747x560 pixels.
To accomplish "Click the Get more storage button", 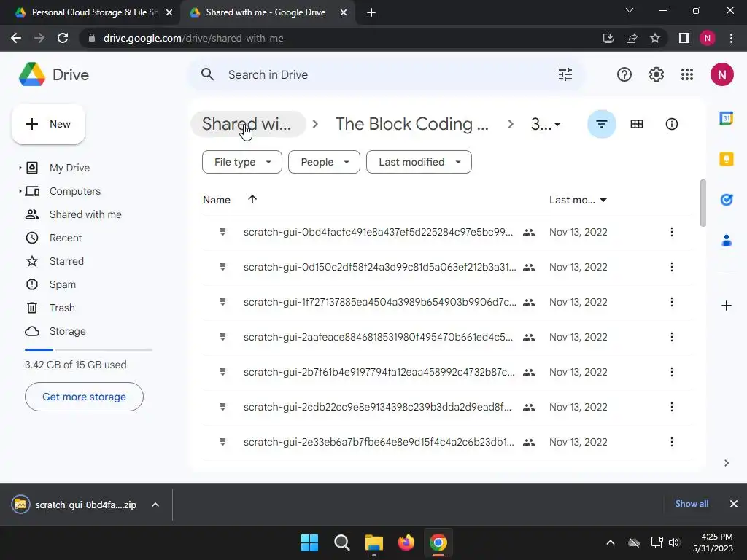I will coord(84,397).
